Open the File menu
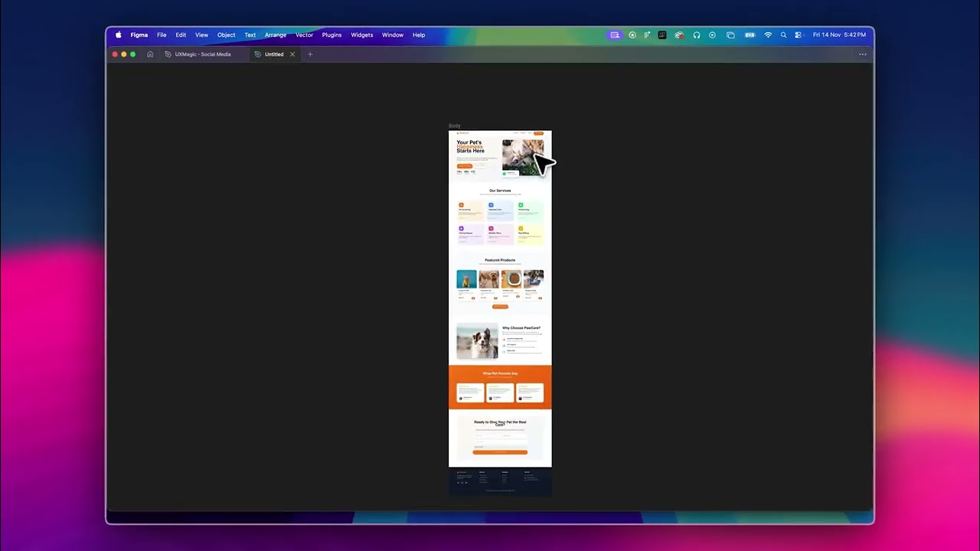This screenshot has height=551, width=980. 162,35
